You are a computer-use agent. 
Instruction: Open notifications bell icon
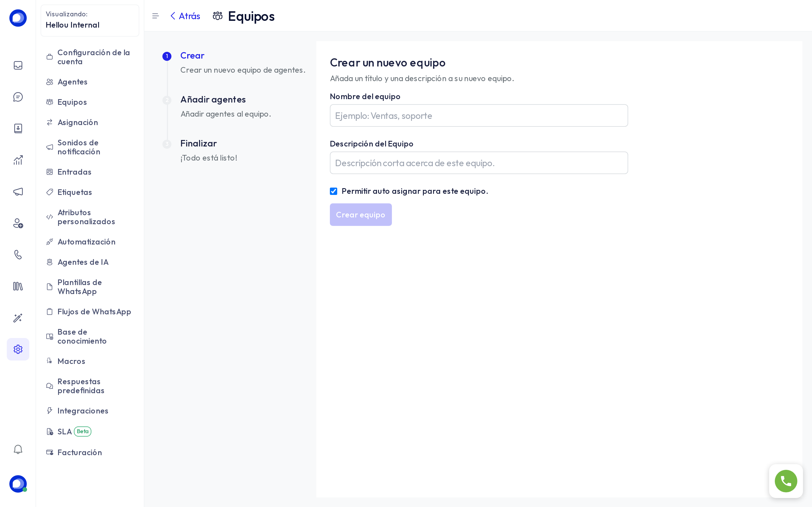(18, 449)
